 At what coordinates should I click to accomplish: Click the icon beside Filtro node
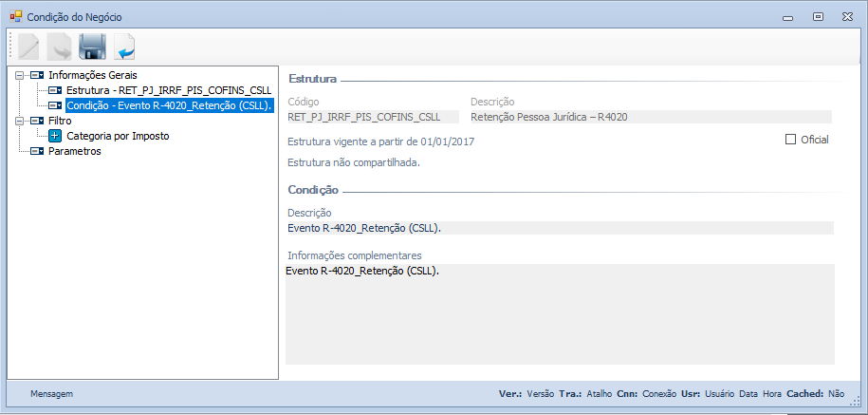coord(37,121)
